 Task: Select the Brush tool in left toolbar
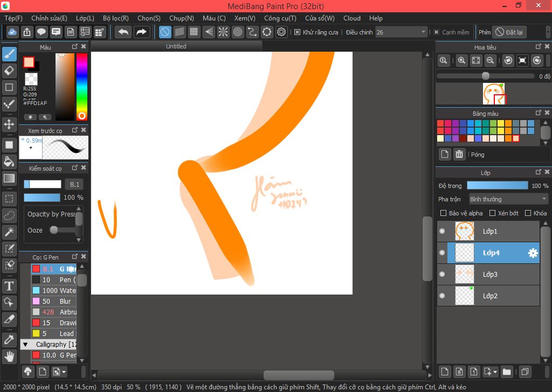(x=10, y=54)
